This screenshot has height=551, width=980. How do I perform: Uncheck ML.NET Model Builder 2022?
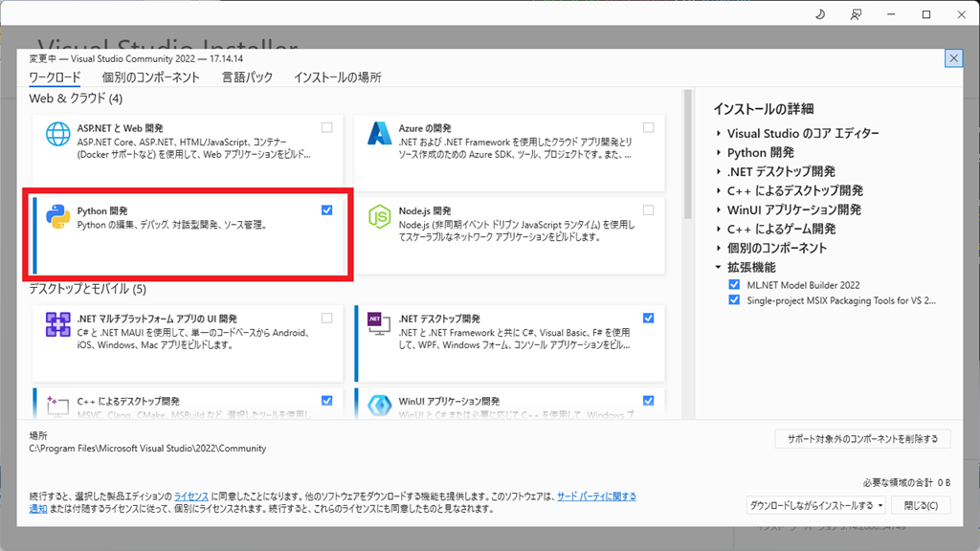(x=734, y=285)
